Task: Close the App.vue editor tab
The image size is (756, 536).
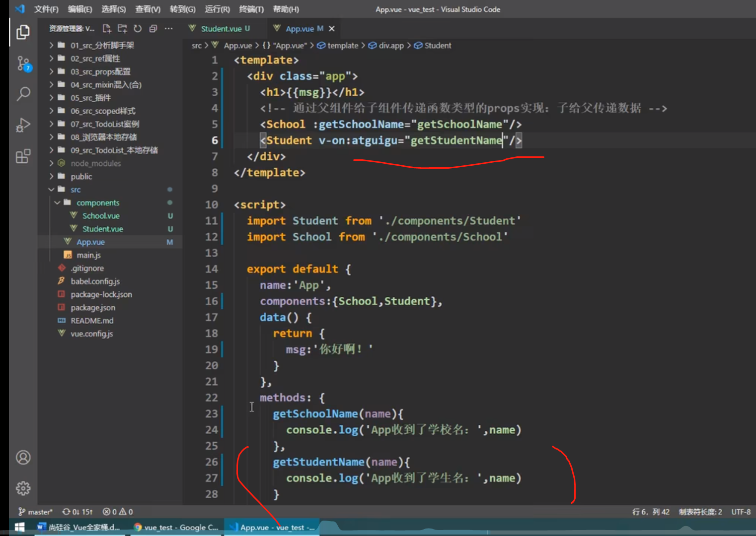Action: click(x=332, y=29)
